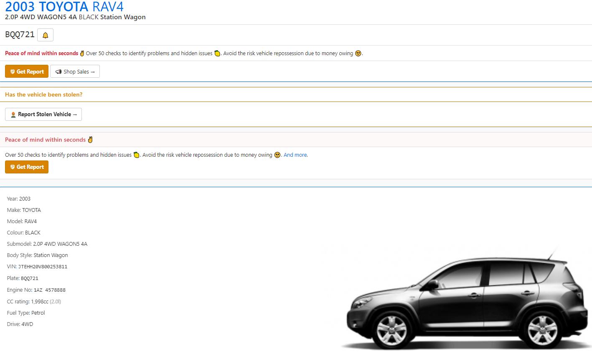Click the 'Drive: 4WD' detail row
592x364 pixels.
20,324
